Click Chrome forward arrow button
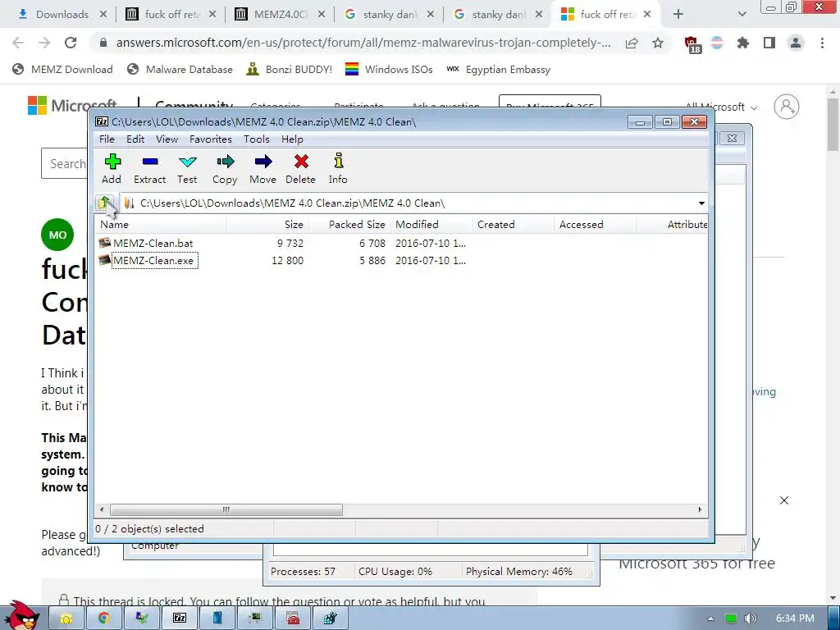Screen dimensions: 840x630 44,43
